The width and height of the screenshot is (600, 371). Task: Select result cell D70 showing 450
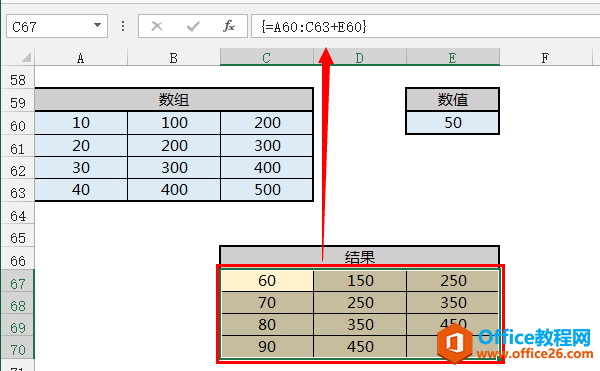pos(360,347)
